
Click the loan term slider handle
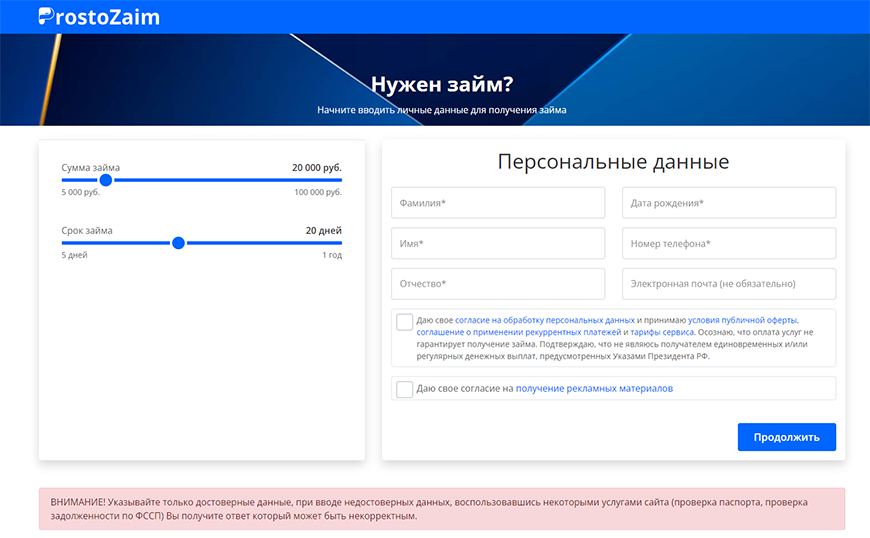pyautogui.click(x=178, y=243)
